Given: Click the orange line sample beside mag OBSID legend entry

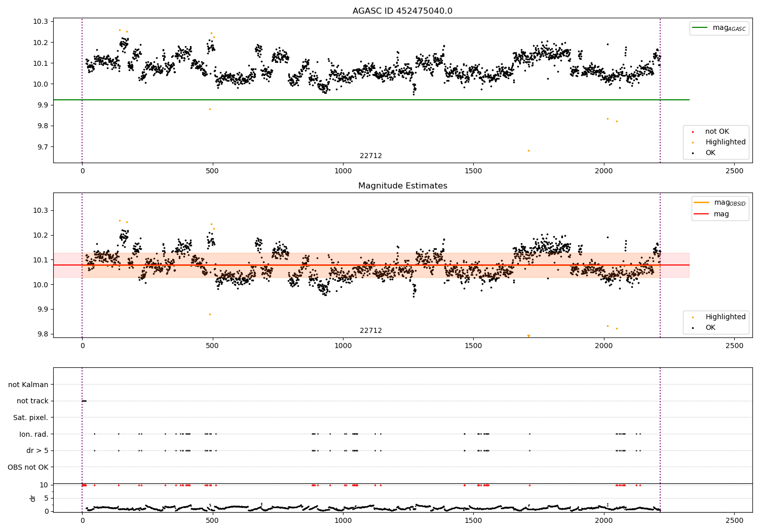Looking at the screenshot, I should [x=702, y=203].
